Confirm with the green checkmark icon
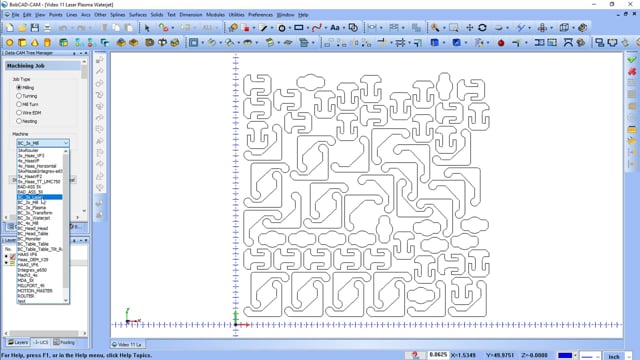 click(632, 60)
